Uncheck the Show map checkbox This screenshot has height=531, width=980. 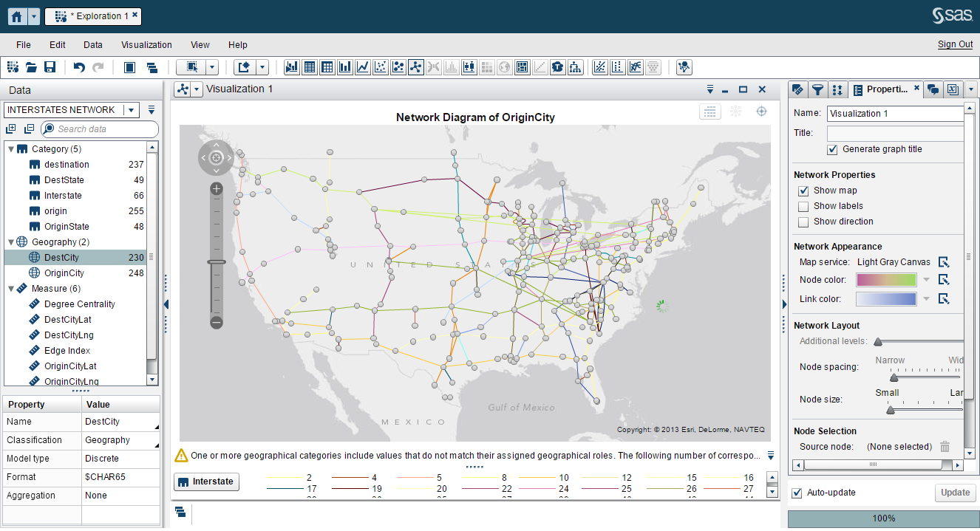(x=803, y=191)
